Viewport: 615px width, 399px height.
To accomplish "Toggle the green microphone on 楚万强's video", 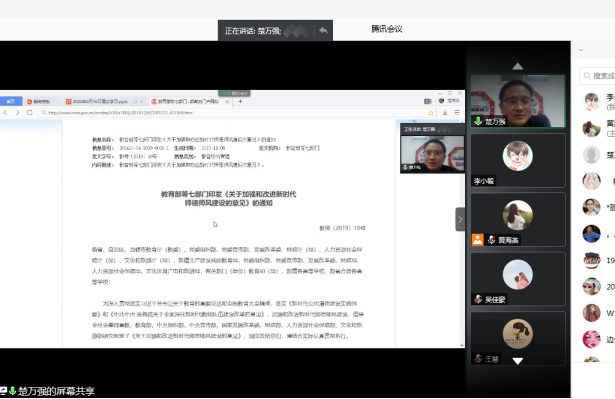I will coord(478,121).
